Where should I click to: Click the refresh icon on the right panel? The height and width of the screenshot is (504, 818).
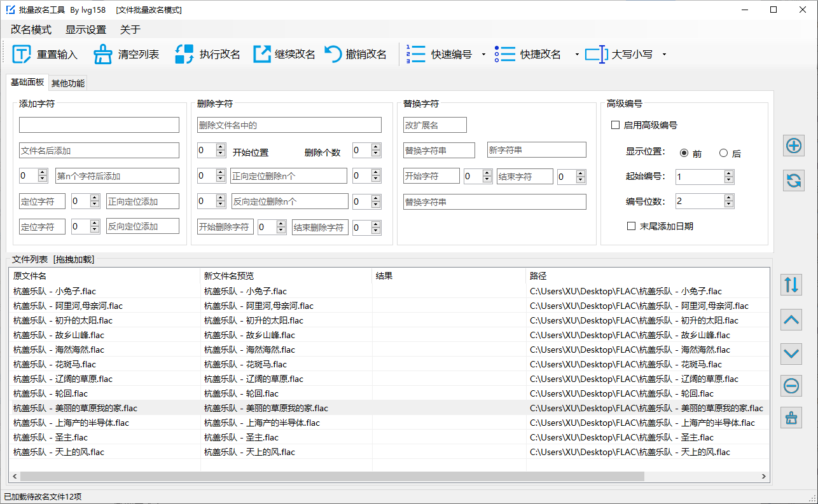pos(793,180)
